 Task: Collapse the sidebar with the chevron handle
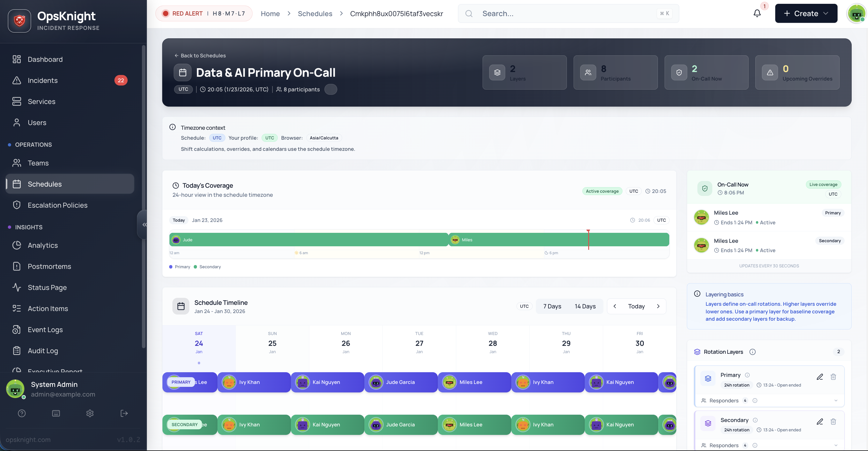point(145,225)
